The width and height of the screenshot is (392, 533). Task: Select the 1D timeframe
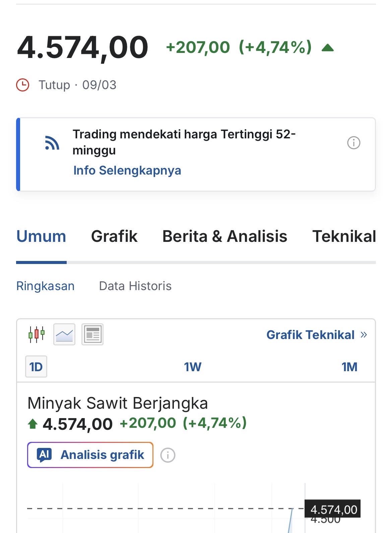pyautogui.click(x=36, y=367)
